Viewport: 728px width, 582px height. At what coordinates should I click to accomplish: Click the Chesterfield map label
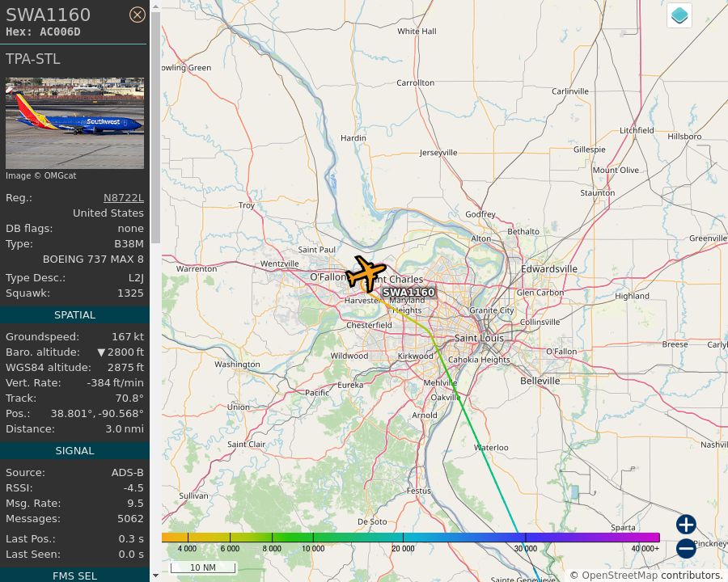[369, 325]
